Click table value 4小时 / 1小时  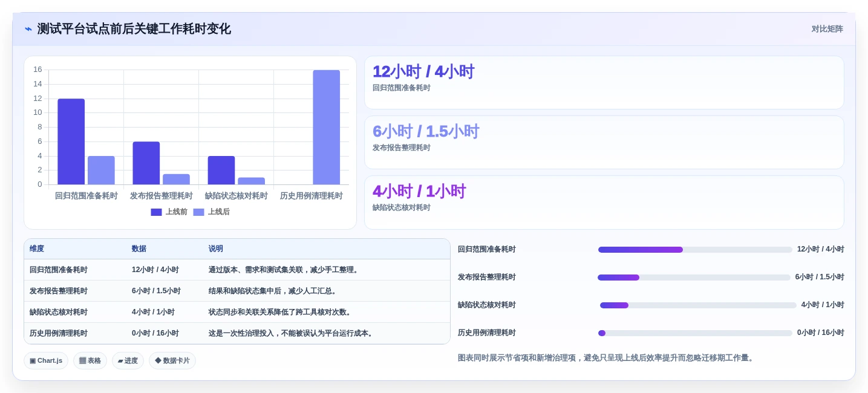[x=153, y=312]
